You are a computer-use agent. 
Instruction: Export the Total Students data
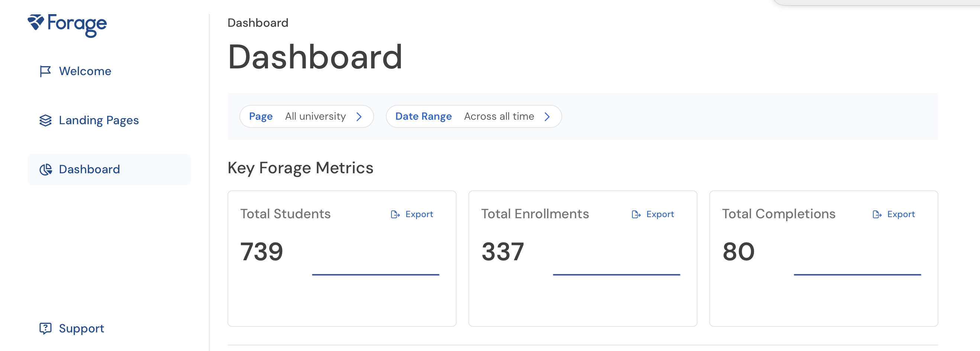pyautogui.click(x=412, y=215)
